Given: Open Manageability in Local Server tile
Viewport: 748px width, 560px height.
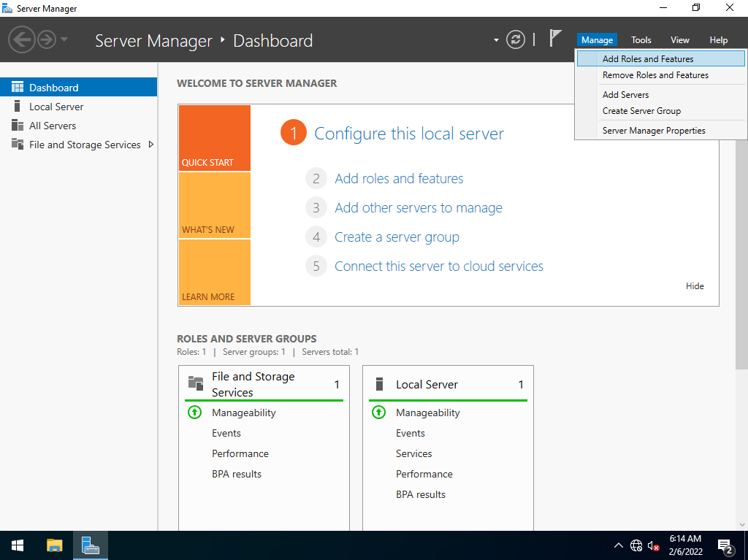Looking at the screenshot, I should [x=428, y=413].
